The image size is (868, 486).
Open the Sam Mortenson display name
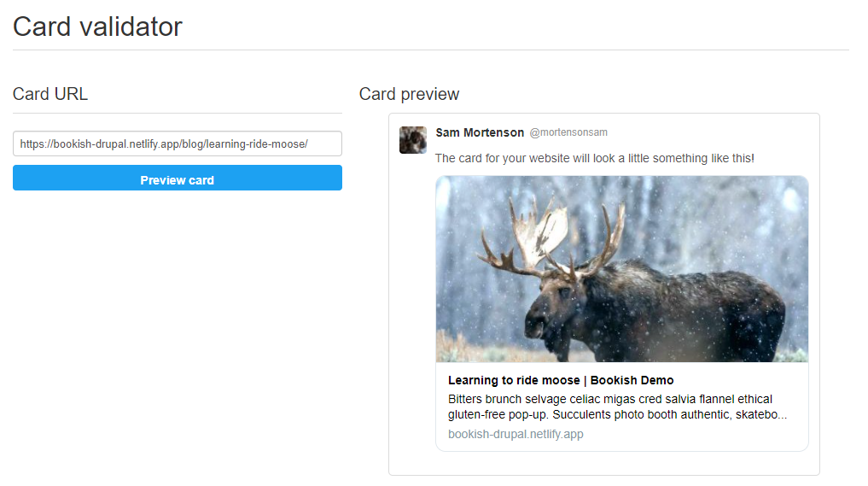click(x=480, y=132)
